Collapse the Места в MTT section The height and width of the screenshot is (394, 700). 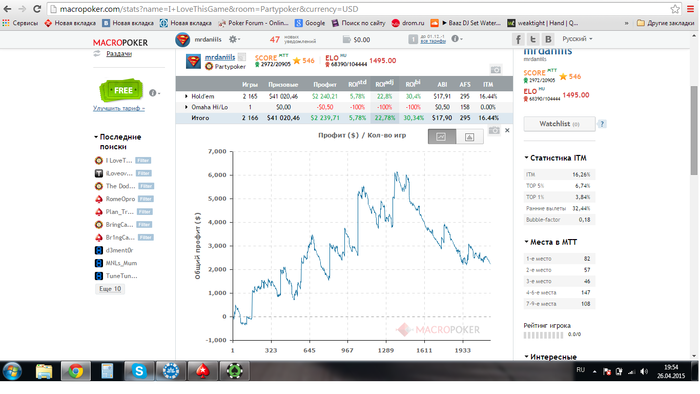(x=526, y=242)
